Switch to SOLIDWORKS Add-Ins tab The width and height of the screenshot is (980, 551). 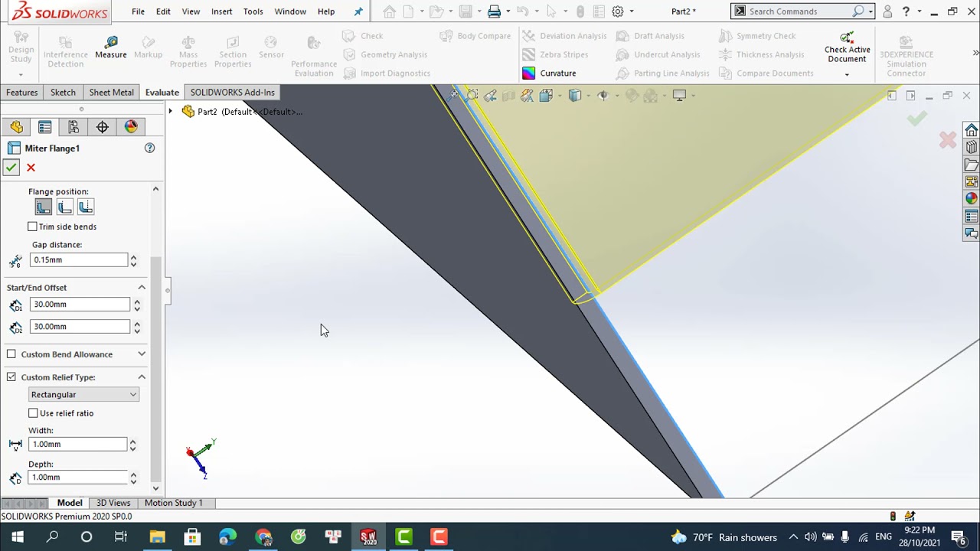coord(232,93)
